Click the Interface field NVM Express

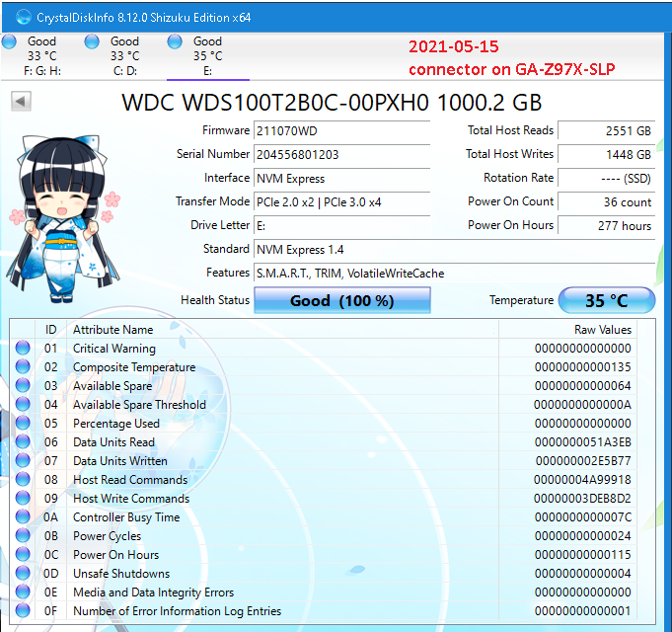(342, 178)
